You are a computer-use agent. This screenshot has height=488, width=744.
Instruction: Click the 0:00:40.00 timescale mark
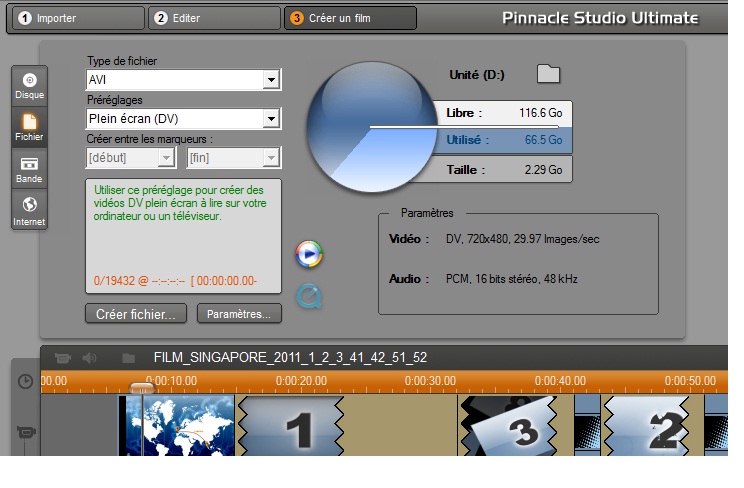click(560, 381)
